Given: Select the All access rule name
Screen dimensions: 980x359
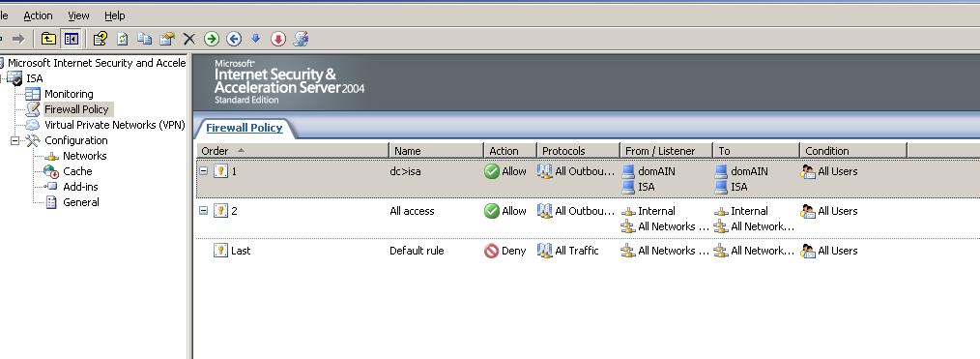Looking at the screenshot, I should point(412,211).
